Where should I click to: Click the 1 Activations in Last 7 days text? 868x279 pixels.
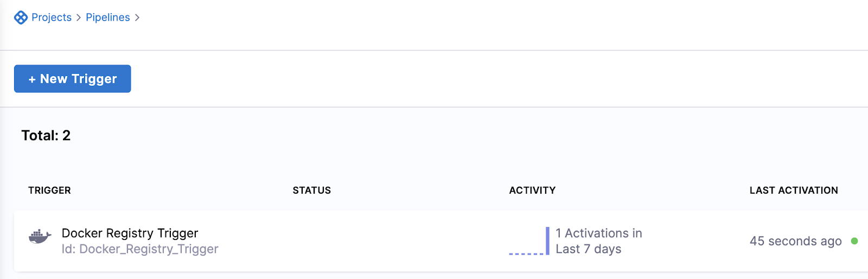click(599, 241)
